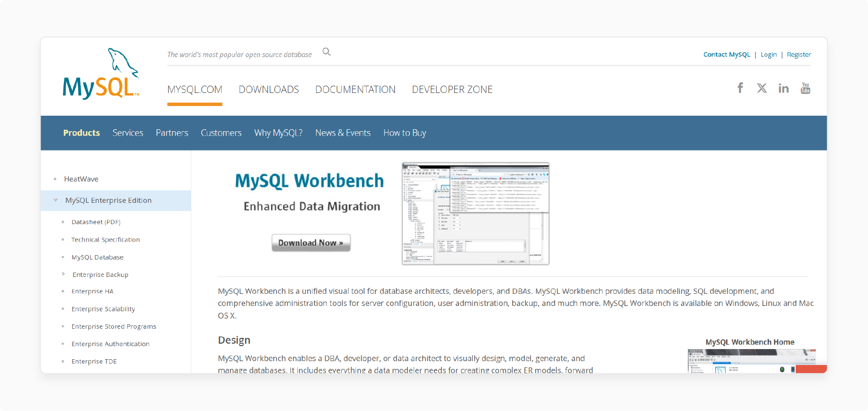Open the Enterprise Backup sidebar link

(x=100, y=274)
